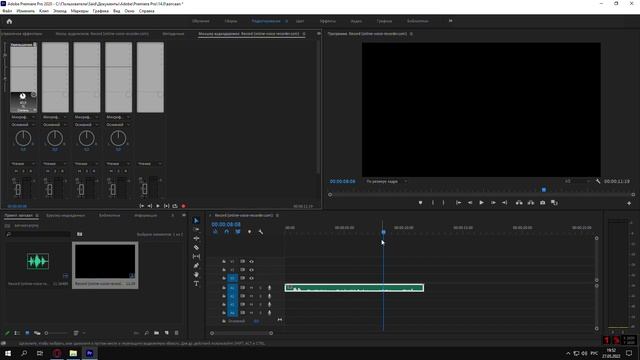Open the second mixer track automation mode dropdown
The width and height of the screenshot is (640, 360).
coord(55,164)
